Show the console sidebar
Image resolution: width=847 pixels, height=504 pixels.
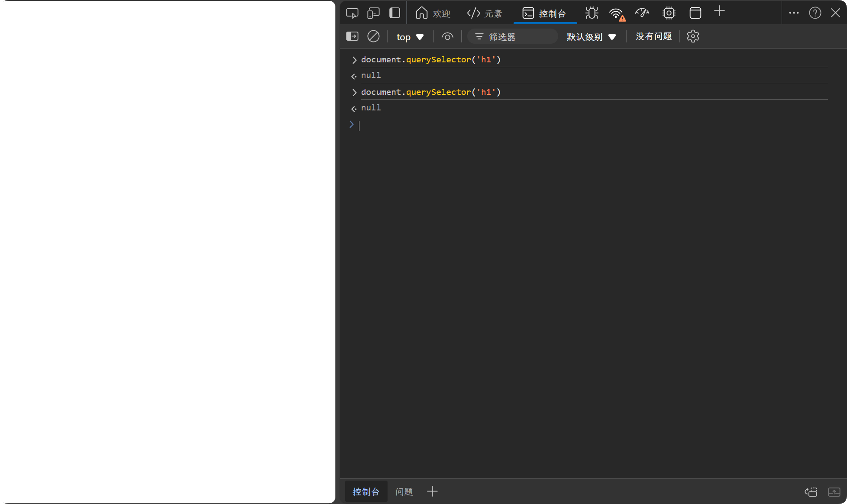pyautogui.click(x=352, y=36)
